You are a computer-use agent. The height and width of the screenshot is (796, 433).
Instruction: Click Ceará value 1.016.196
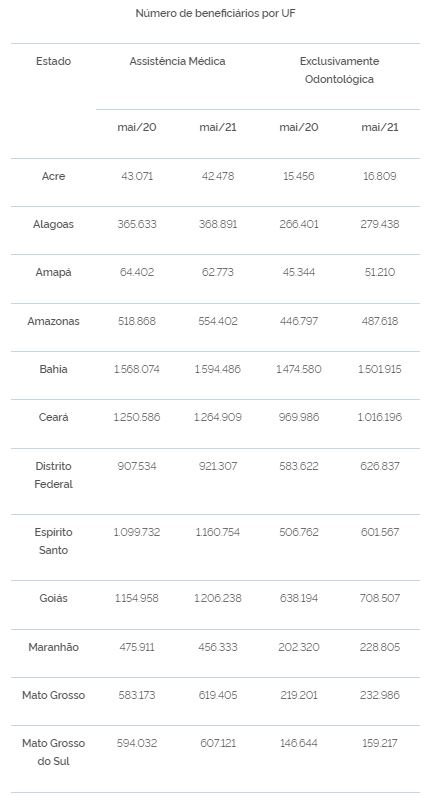[x=380, y=418]
